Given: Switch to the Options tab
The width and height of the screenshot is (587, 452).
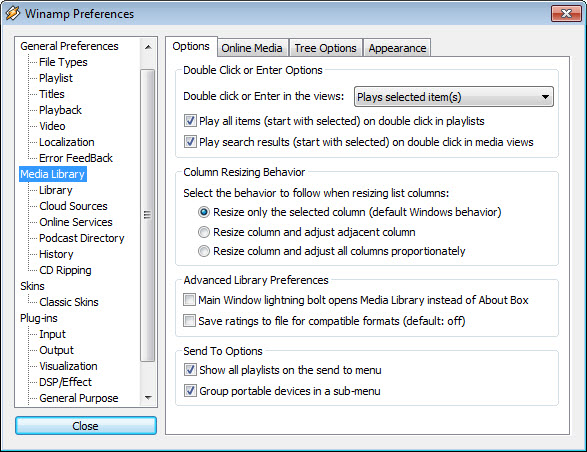Looking at the screenshot, I should [191, 46].
